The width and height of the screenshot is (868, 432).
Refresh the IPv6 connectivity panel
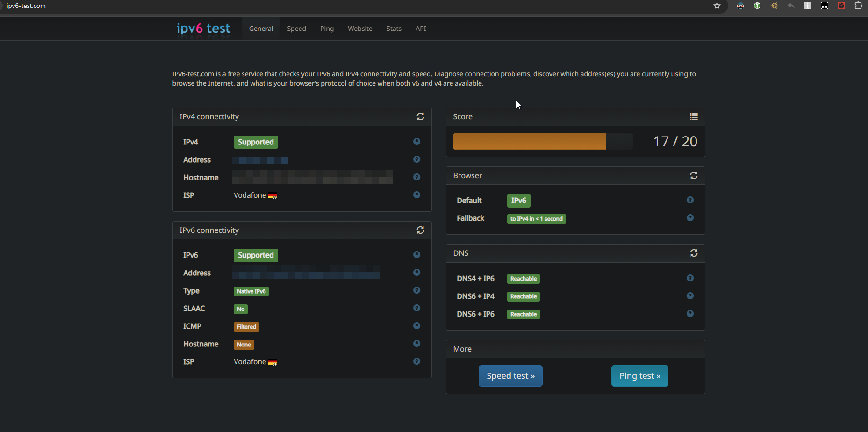point(420,230)
